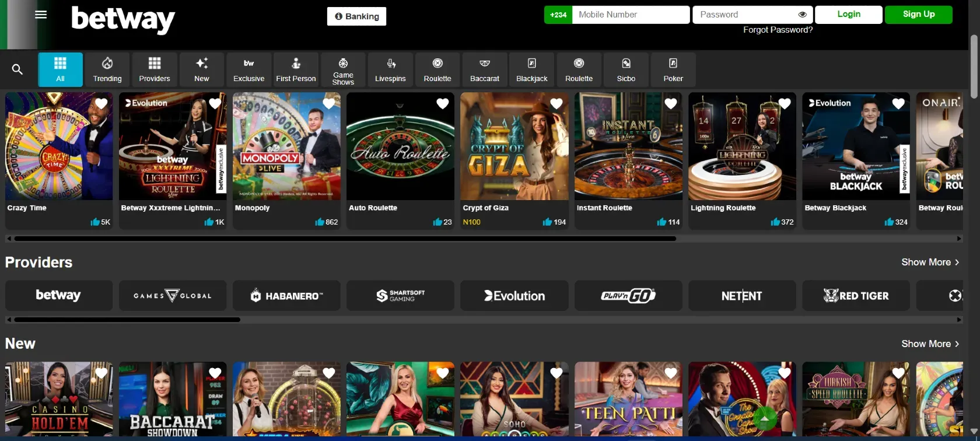Click the providers carousel horizontal scrollbar

point(127,320)
